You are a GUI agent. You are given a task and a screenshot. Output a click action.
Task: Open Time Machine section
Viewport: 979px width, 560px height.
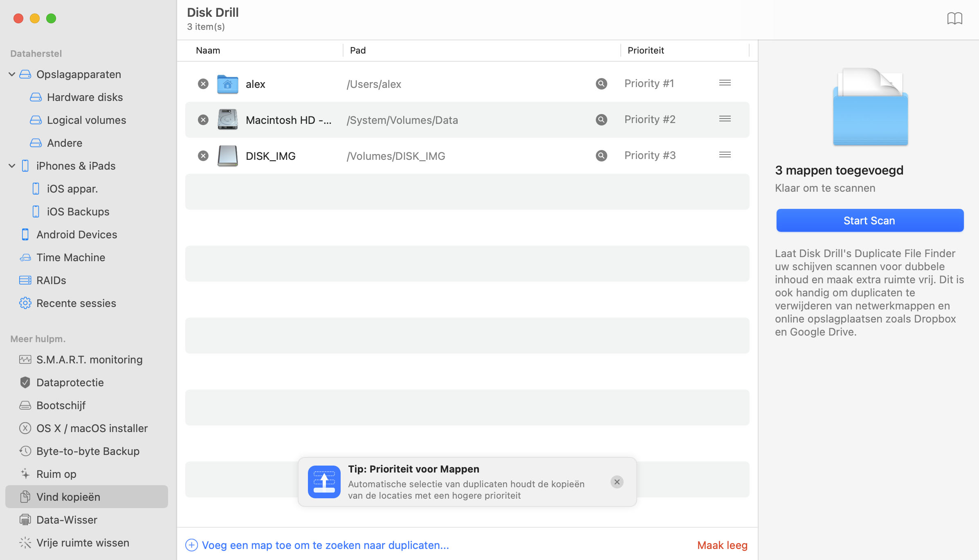click(x=71, y=258)
